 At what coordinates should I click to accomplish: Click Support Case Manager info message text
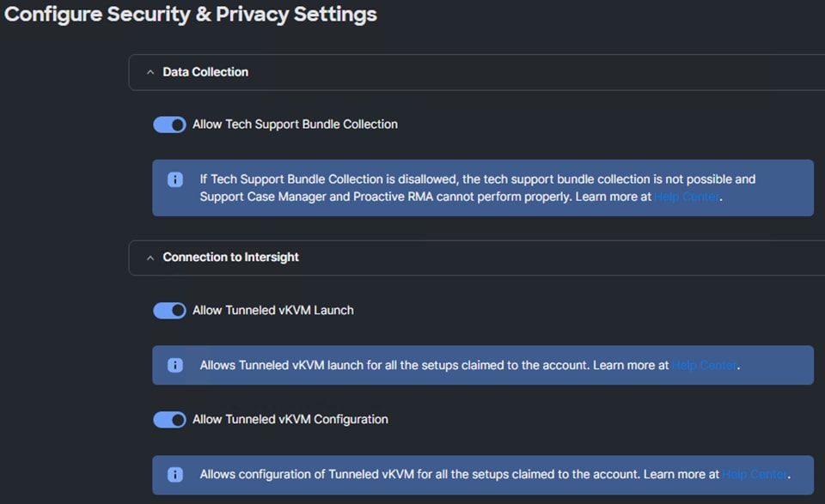[478, 188]
